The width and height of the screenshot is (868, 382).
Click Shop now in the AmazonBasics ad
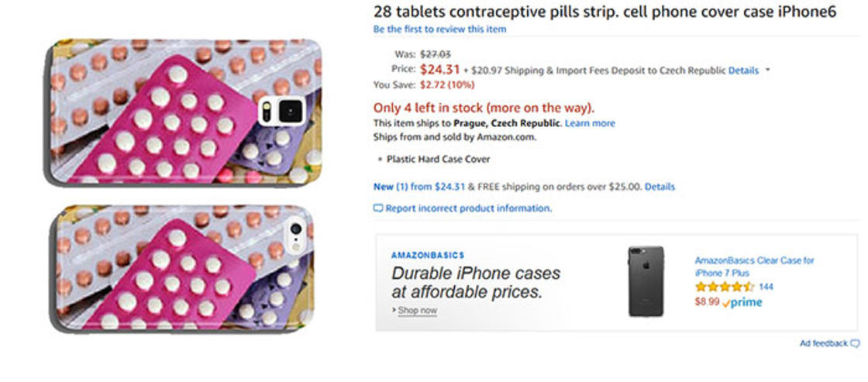417,311
